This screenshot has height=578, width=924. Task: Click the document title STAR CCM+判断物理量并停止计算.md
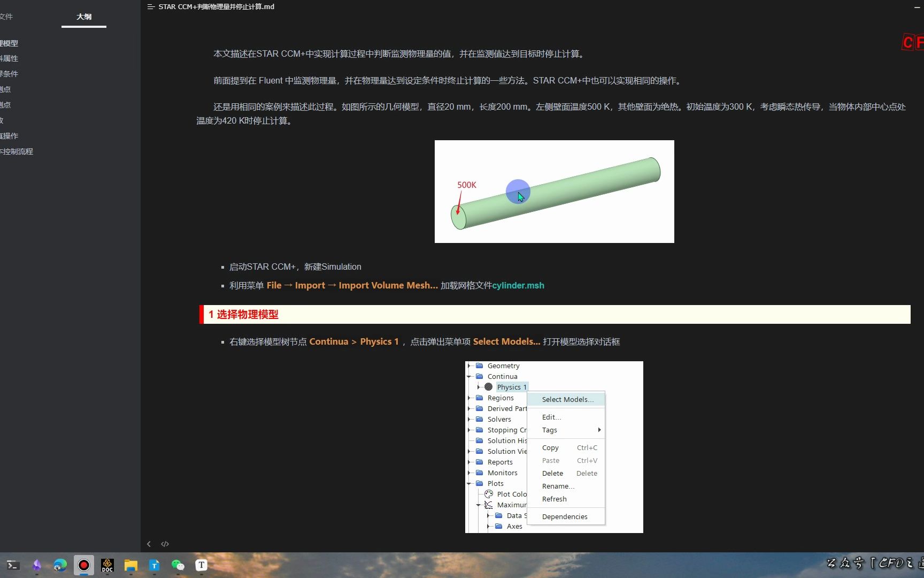click(x=216, y=7)
